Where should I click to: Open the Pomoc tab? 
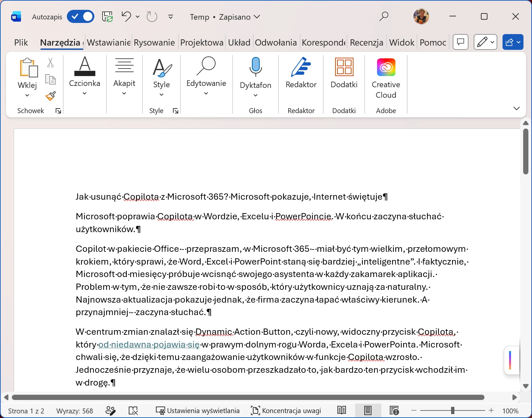coord(433,43)
